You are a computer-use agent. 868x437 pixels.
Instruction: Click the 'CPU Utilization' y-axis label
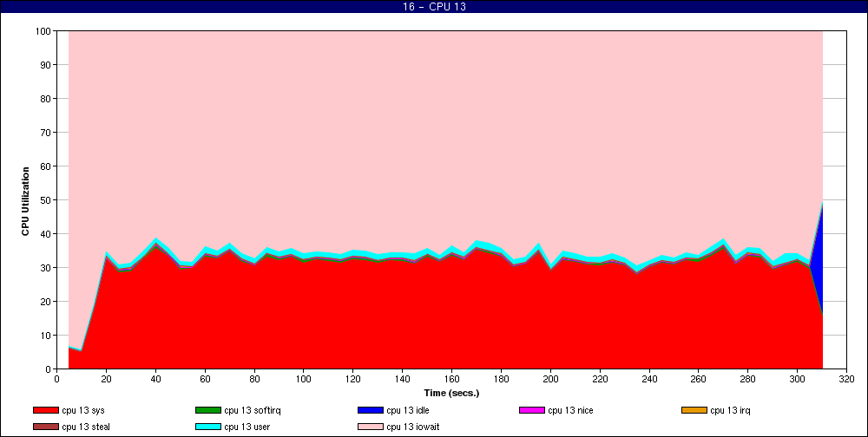point(25,201)
